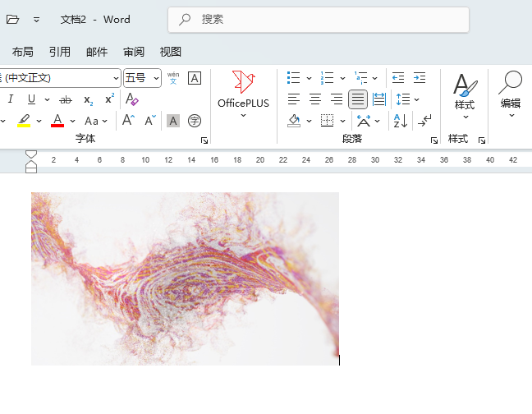Image resolution: width=532 pixels, height=414 pixels.
Task: Click the borders icon
Action: (x=327, y=121)
